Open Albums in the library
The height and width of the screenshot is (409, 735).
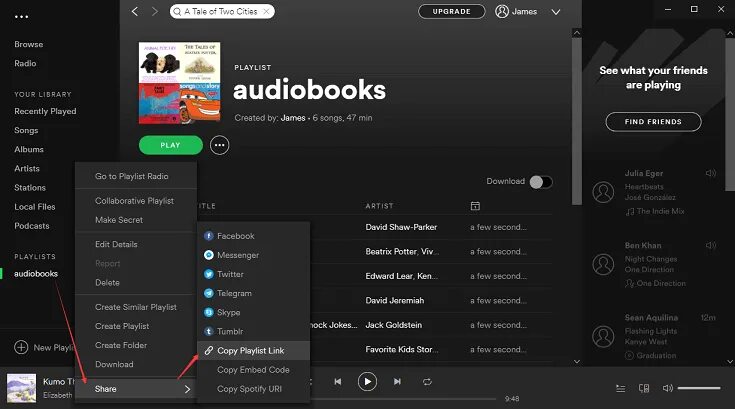[x=29, y=149]
